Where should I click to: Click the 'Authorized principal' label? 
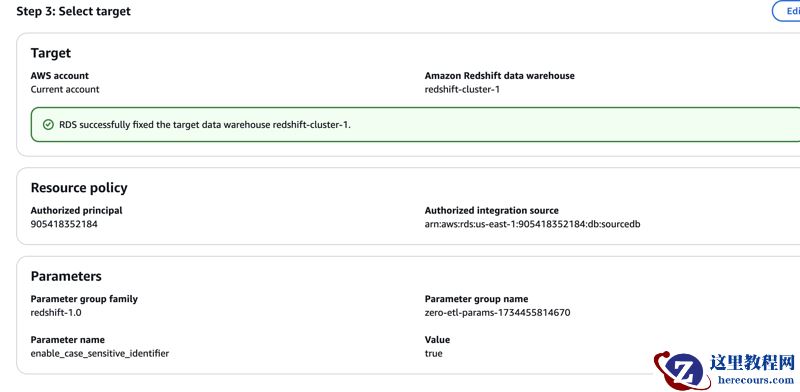click(77, 210)
